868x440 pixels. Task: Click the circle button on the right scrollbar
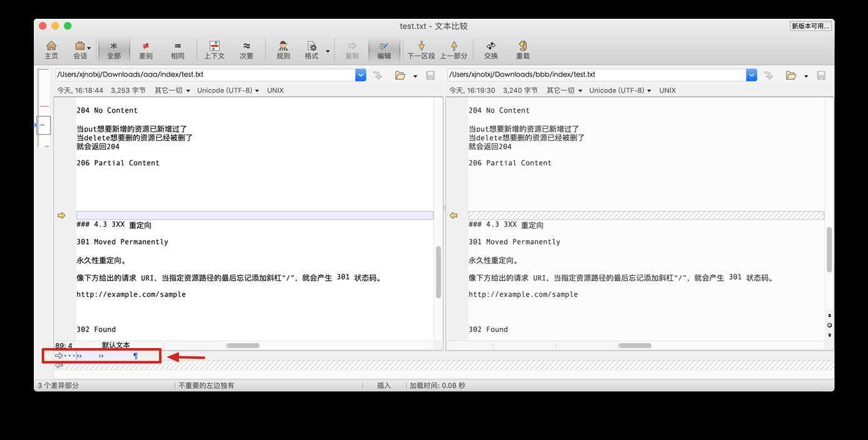(829, 325)
